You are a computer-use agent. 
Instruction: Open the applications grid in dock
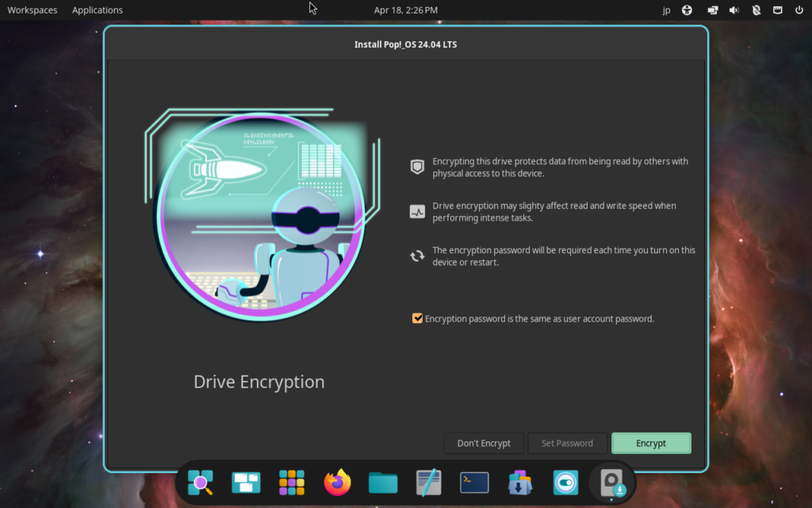pos(292,483)
